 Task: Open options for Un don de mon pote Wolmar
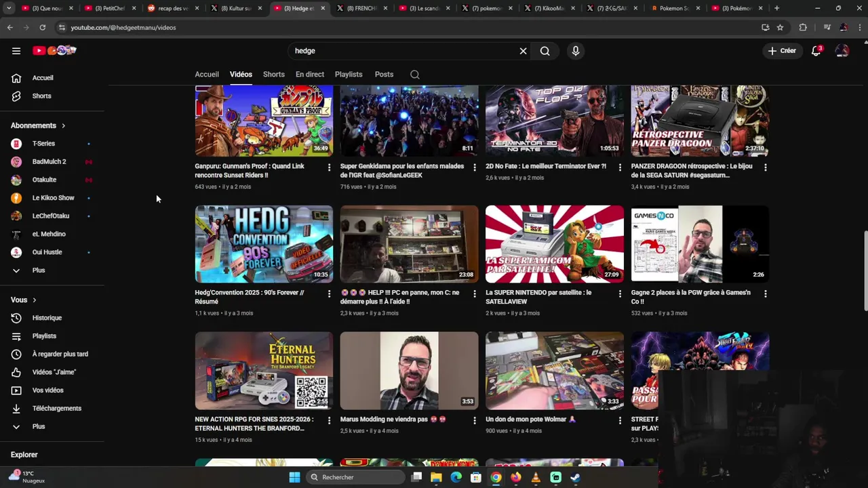(619, 421)
